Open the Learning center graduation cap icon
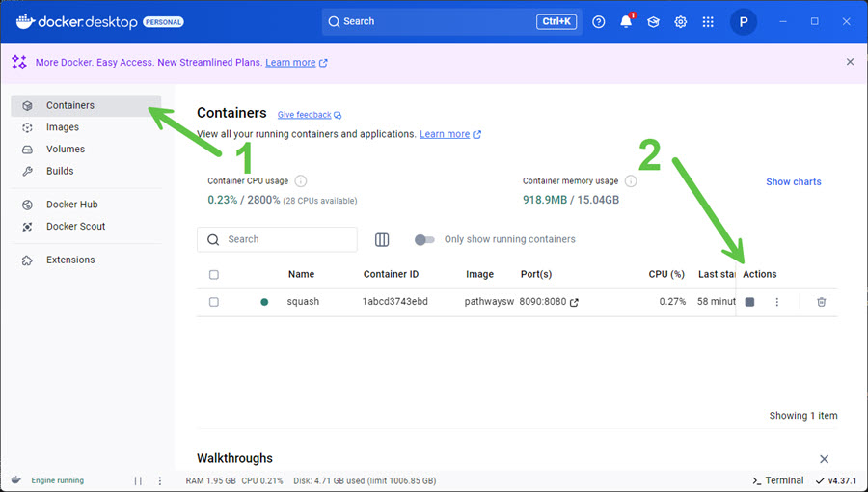Image resolution: width=868 pixels, height=492 pixels. tap(653, 21)
